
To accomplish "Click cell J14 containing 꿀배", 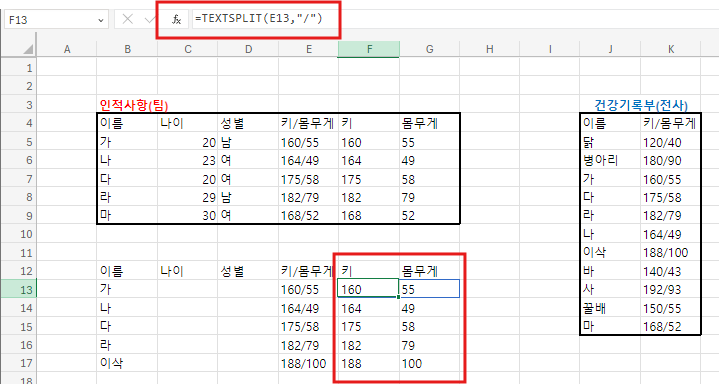I will tap(610, 308).
